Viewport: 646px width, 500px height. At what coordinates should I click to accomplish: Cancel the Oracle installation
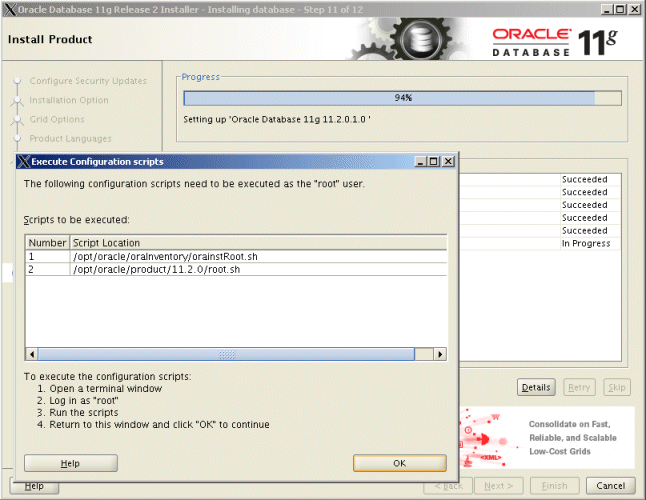click(x=611, y=486)
